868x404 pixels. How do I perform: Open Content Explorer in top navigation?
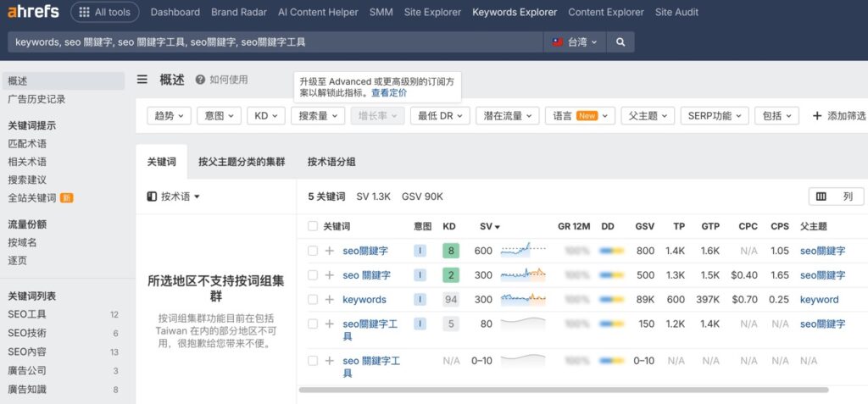point(605,12)
